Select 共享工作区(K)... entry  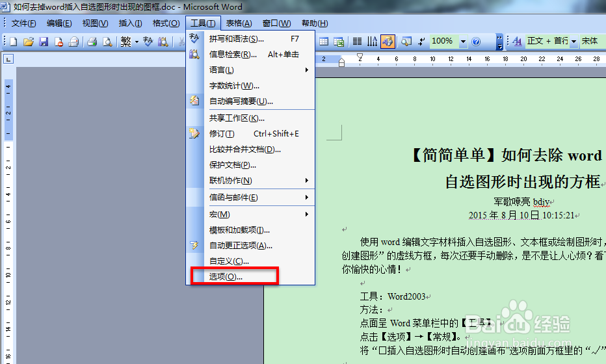click(250, 118)
